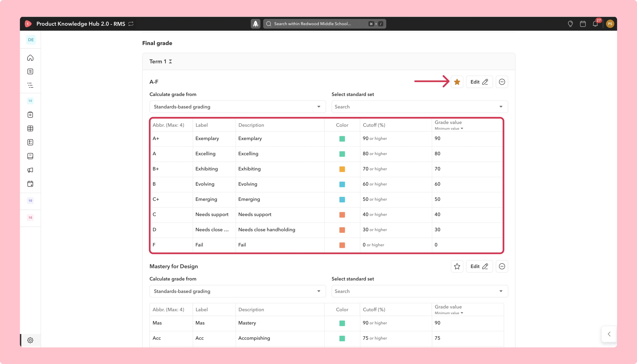
Task: Click the search within Redwood Middle School field
Action: click(x=325, y=24)
